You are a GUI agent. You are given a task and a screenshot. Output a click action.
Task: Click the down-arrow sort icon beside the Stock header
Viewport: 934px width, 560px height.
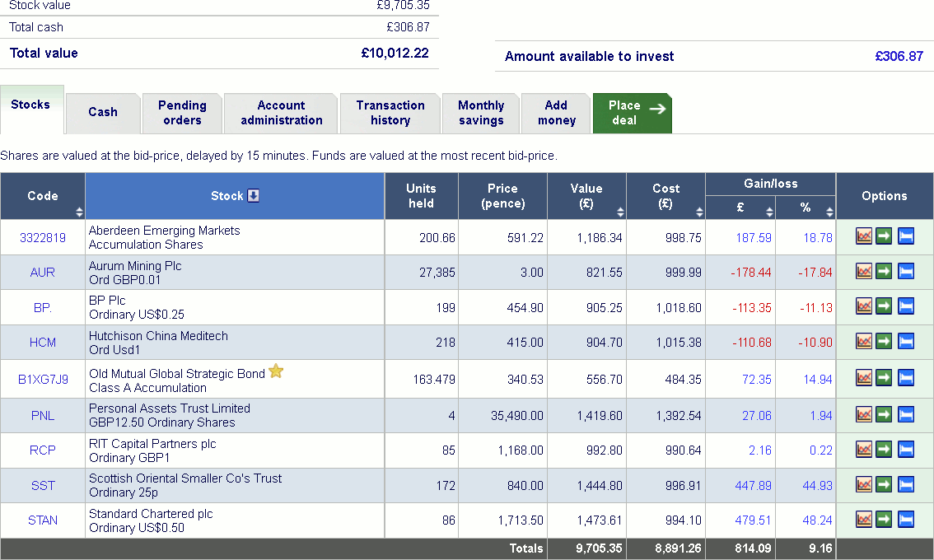[x=253, y=195]
